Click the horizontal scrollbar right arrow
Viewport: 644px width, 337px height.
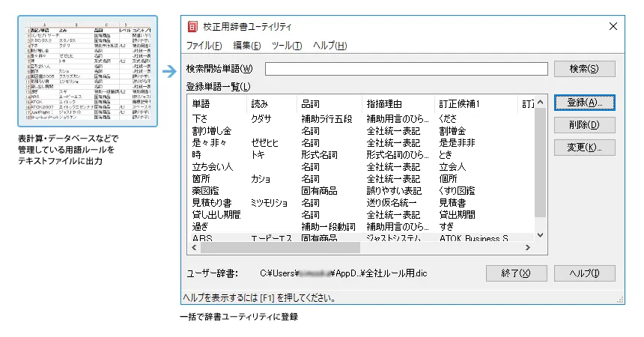[x=528, y=247]
